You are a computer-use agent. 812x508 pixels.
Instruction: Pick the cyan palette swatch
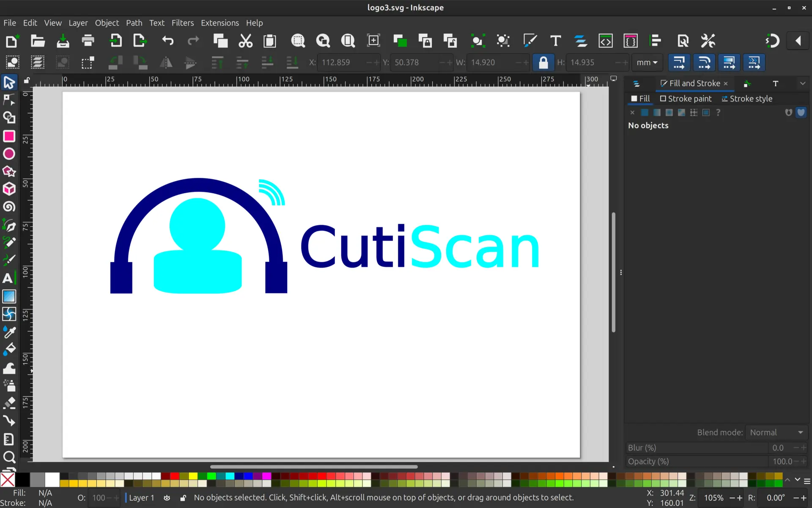tap(230, 476)
